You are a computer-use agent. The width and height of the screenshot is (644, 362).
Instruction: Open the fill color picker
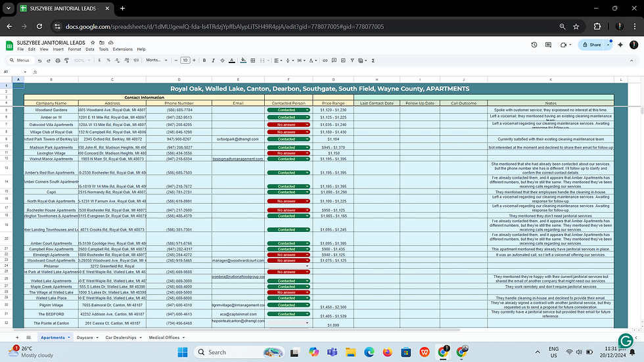(243, 60)
